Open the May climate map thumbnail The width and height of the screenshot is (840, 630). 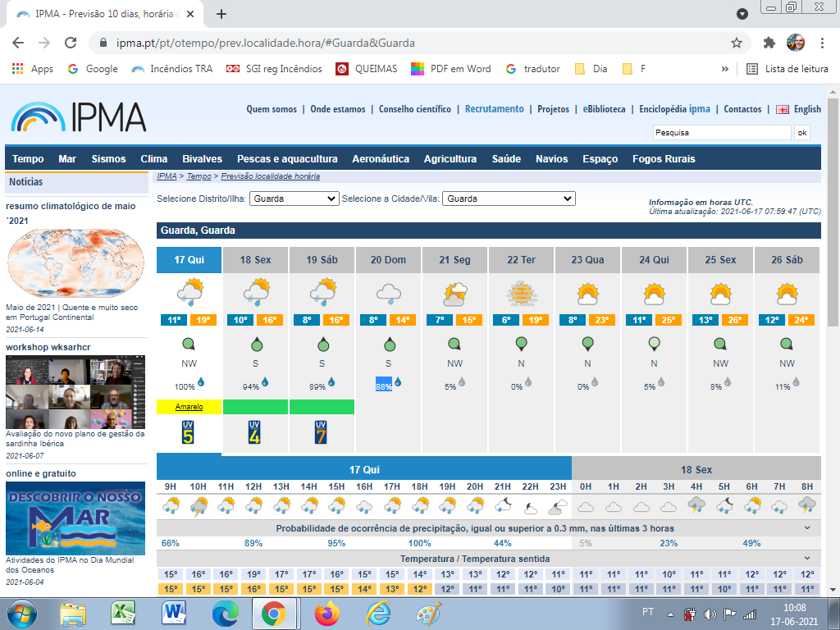point(75,263)
